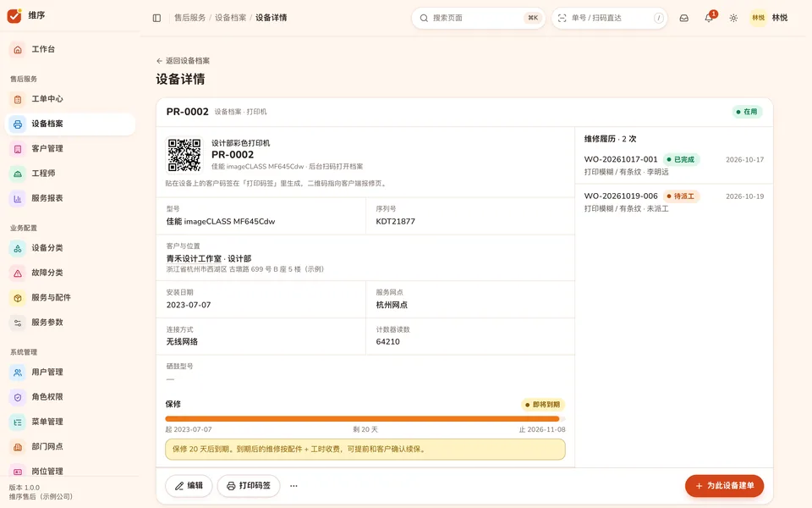Click install date 2023-07-07 value
Image resolution: width=812 pixels, height=508 pixels.
pos(189,305)
